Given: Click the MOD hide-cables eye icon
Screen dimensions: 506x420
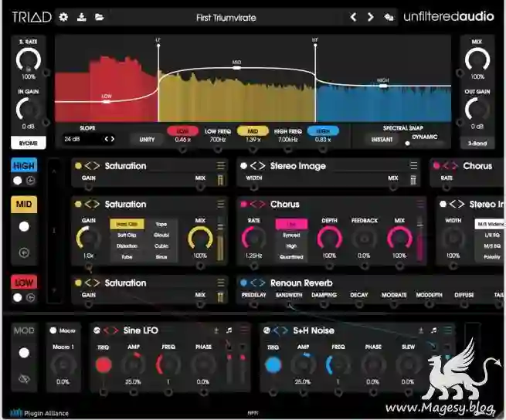Looking at the screenshot, I should click(24, 379).
